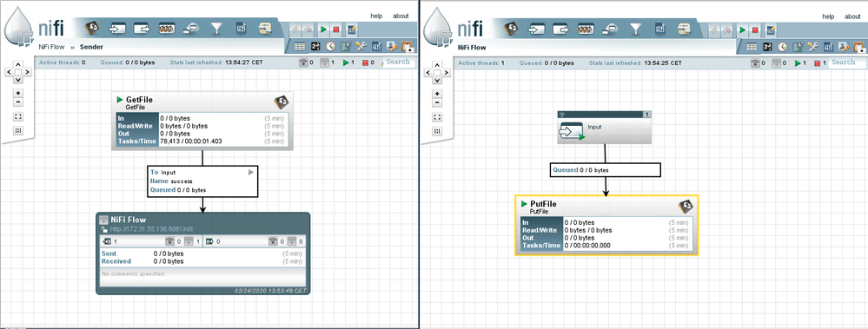Select Remote Process Group tool in Sender window
868x329 pixels.
pyautogui.click(x=191, y=28)
